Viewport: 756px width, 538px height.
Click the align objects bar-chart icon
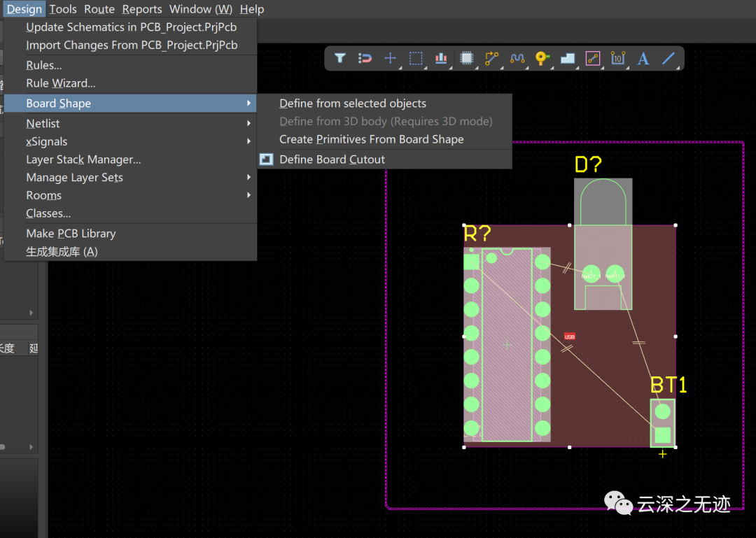click(441, 58)
